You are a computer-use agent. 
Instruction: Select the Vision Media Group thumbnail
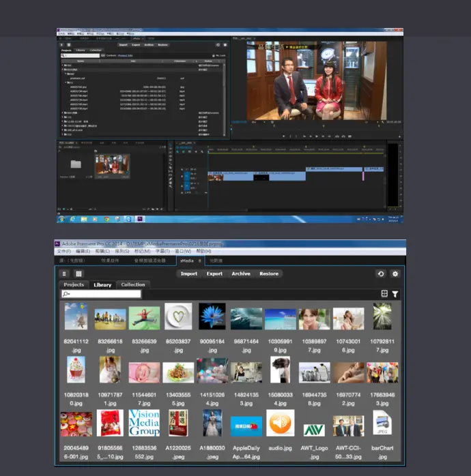click(x=144, y=423)
